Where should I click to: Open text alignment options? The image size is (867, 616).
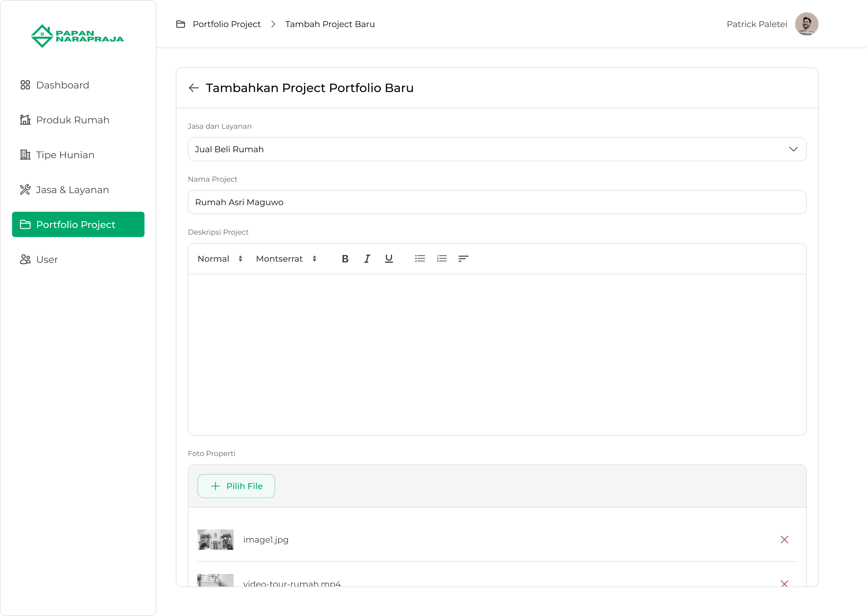[x=463, y=259]
